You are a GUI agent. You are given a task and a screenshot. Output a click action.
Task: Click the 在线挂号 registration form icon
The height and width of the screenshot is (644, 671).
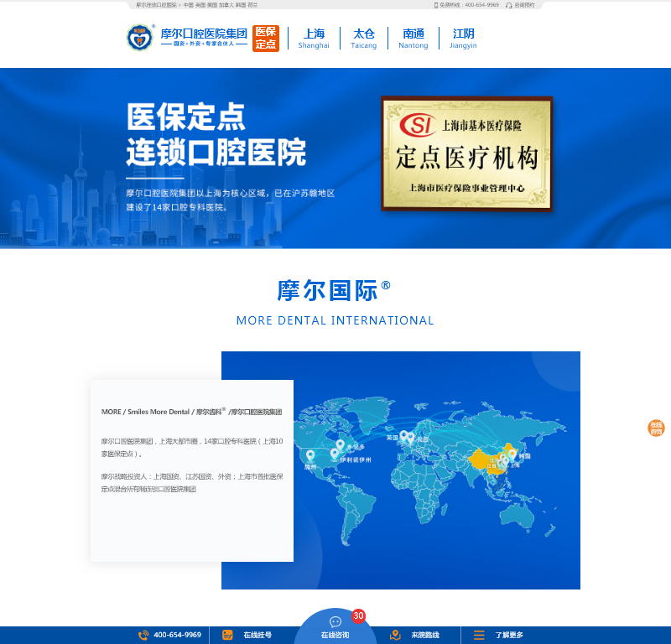(227, 635)
